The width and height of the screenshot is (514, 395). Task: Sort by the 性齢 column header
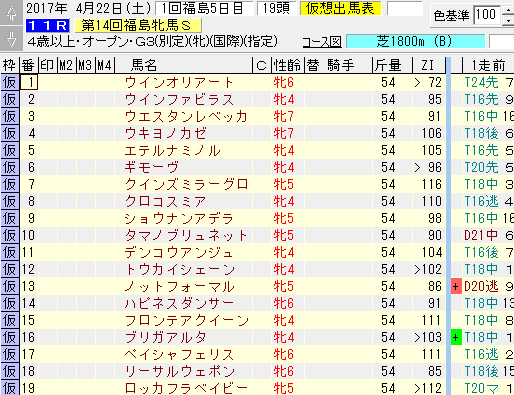click(288, 65)
